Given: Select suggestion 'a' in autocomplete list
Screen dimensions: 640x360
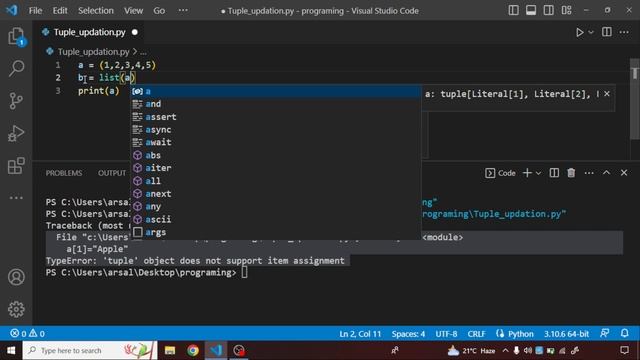Looking at the screenshot, I should 276,91.
